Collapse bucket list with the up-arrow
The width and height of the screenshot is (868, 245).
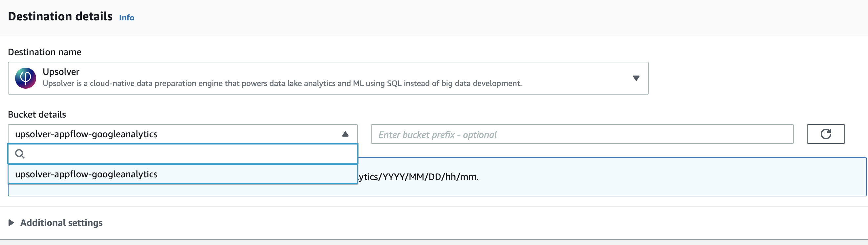pyautogui.click(x=345, y=134)
